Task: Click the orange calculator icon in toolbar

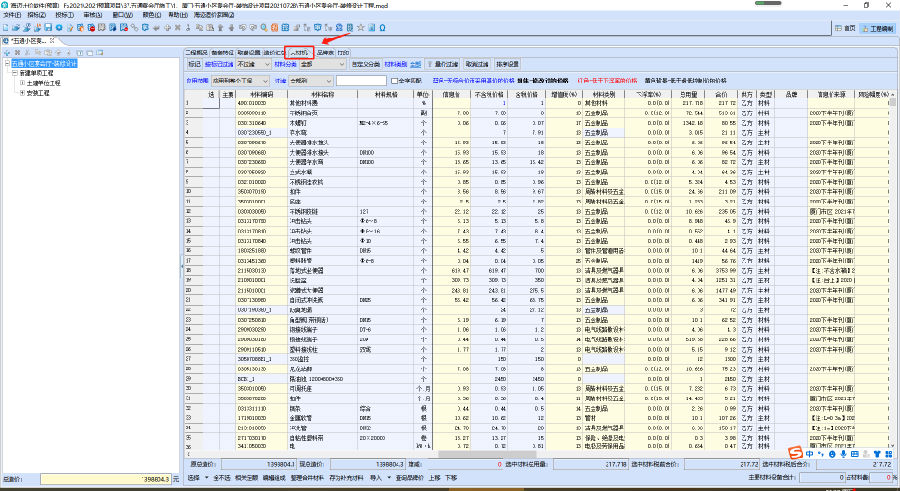Action: tap(274, 27)
